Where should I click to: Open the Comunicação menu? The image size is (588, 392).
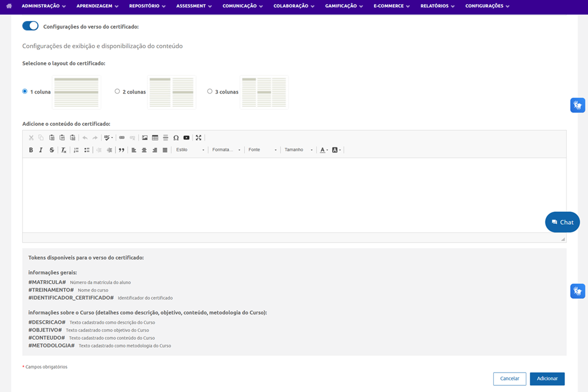pos(242,6)
